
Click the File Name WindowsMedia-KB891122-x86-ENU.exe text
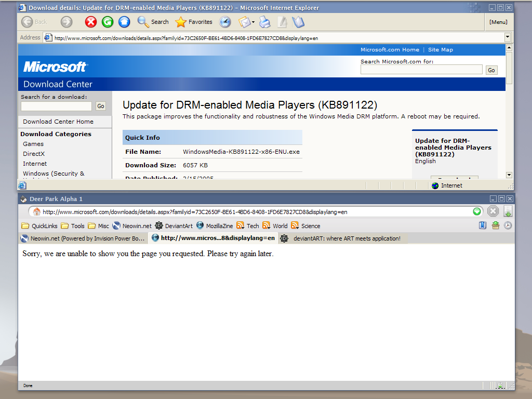point(241,152)
